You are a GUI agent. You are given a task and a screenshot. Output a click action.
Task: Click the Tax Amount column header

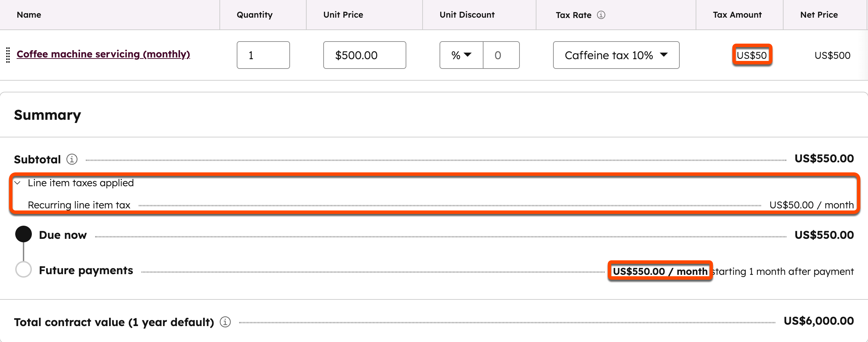pos(737,15)
